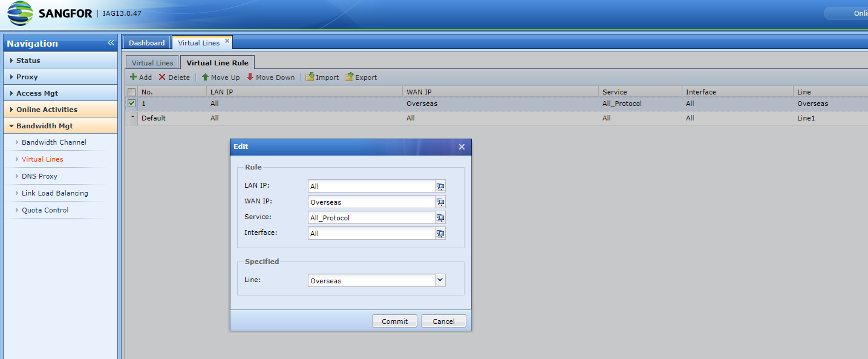The image size is (868, 359).
Task: Click the LAN IP input field
Action: pyautogui.click(x=371, y=186)
